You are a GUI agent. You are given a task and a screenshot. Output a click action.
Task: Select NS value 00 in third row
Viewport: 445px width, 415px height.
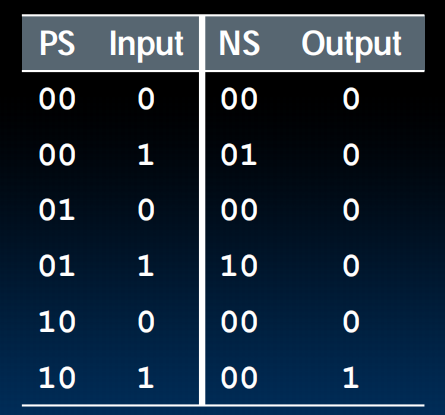pos(239,210)
